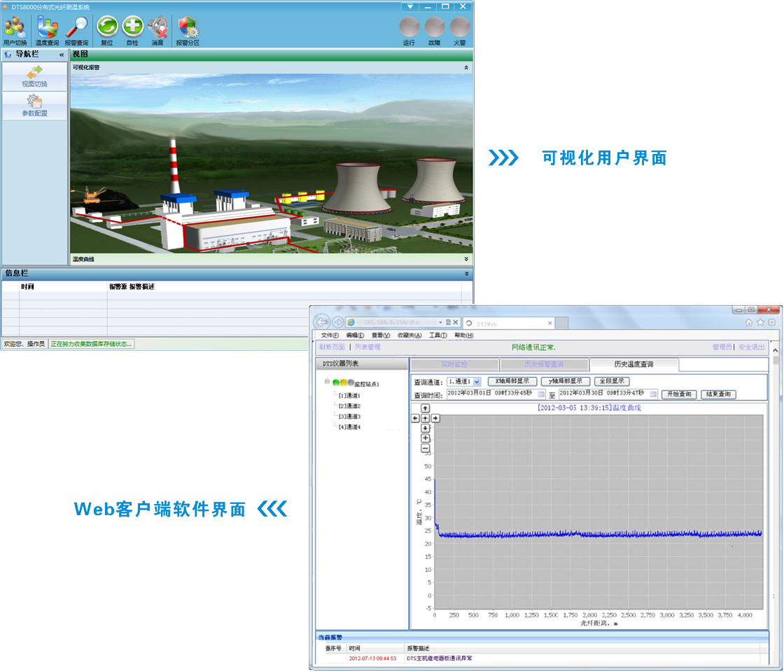Open 参数配置 parameter settings

click(x=34, y=106)
